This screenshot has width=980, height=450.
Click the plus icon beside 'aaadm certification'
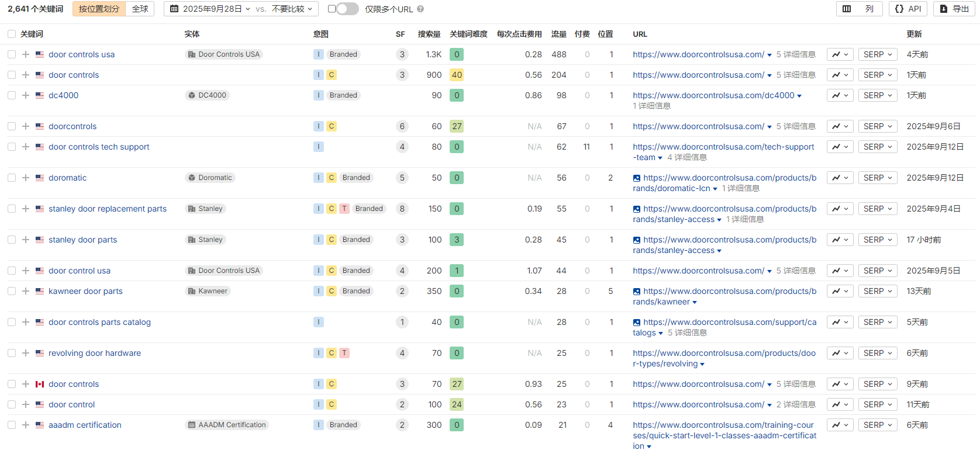coord(26,425)
